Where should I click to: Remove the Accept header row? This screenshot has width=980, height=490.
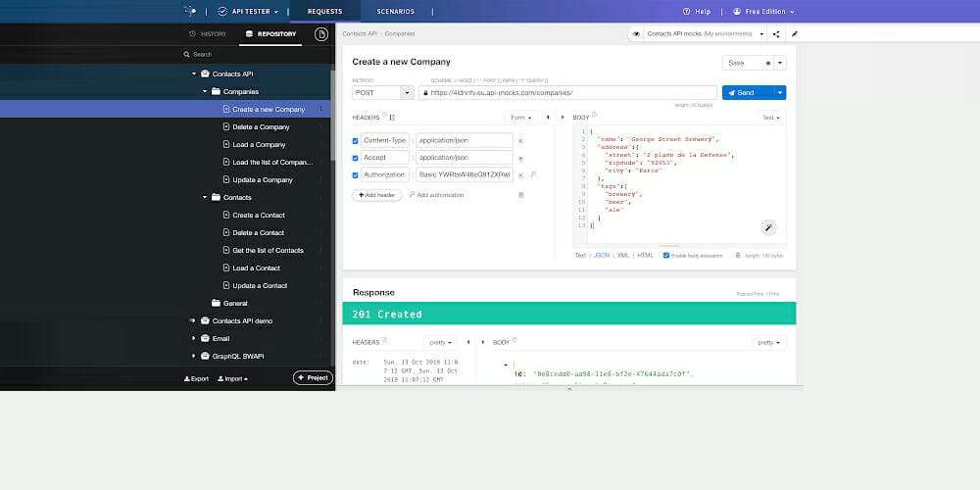point(520,158)
